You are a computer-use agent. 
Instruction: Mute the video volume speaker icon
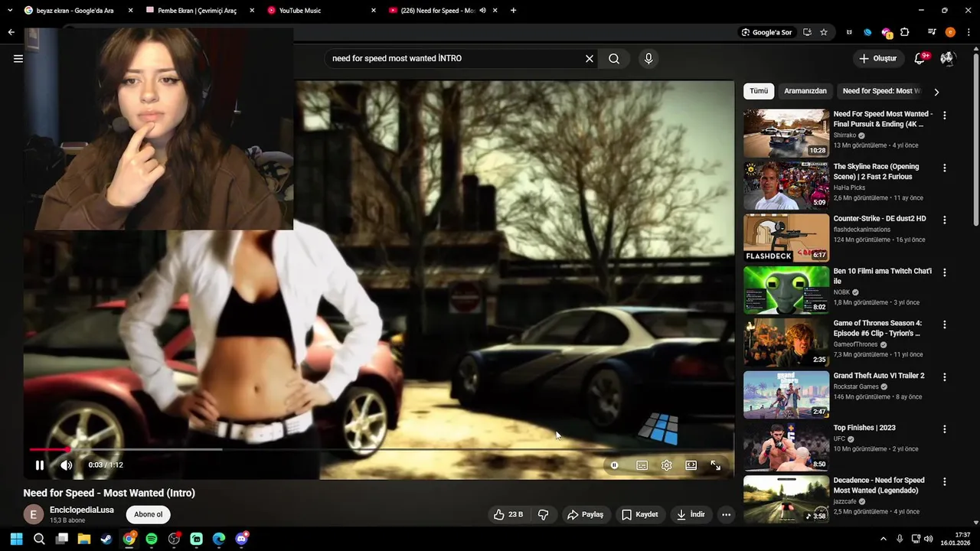point(67,465)
